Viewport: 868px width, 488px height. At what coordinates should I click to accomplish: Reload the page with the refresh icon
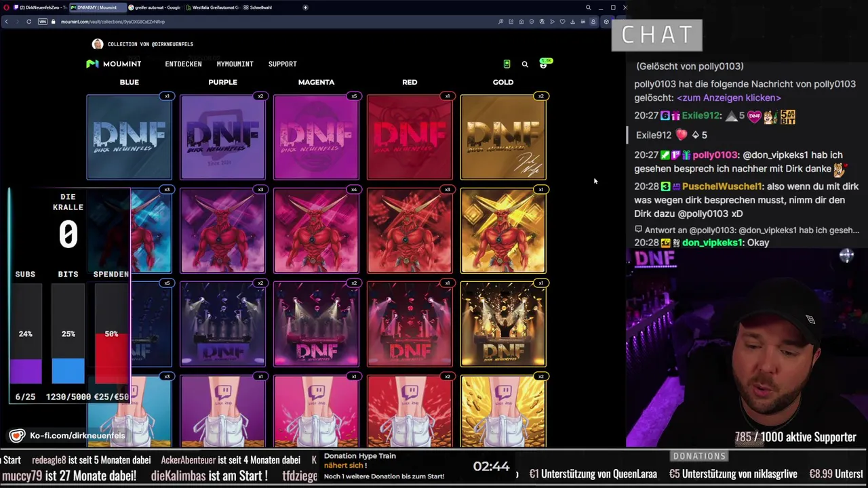[x=28, y=22]
